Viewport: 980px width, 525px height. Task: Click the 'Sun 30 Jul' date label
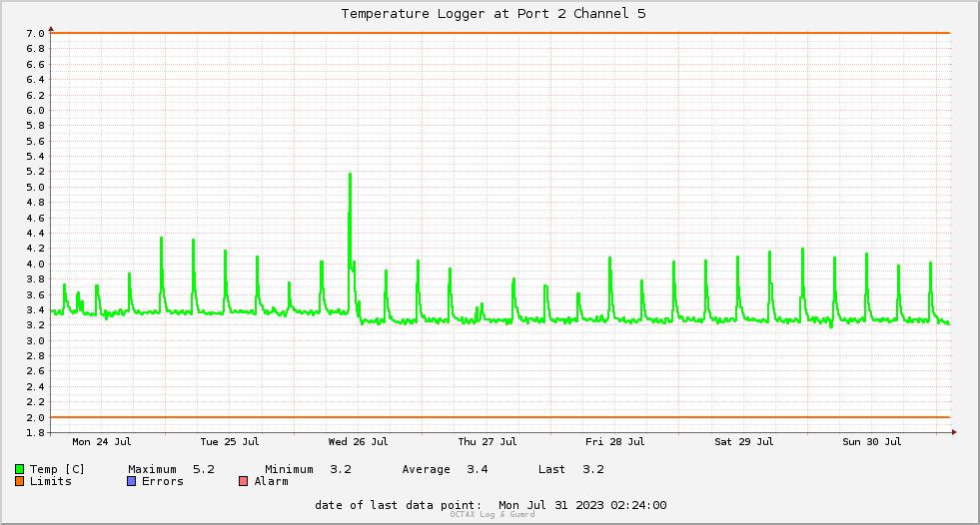[x=872, y=442]
